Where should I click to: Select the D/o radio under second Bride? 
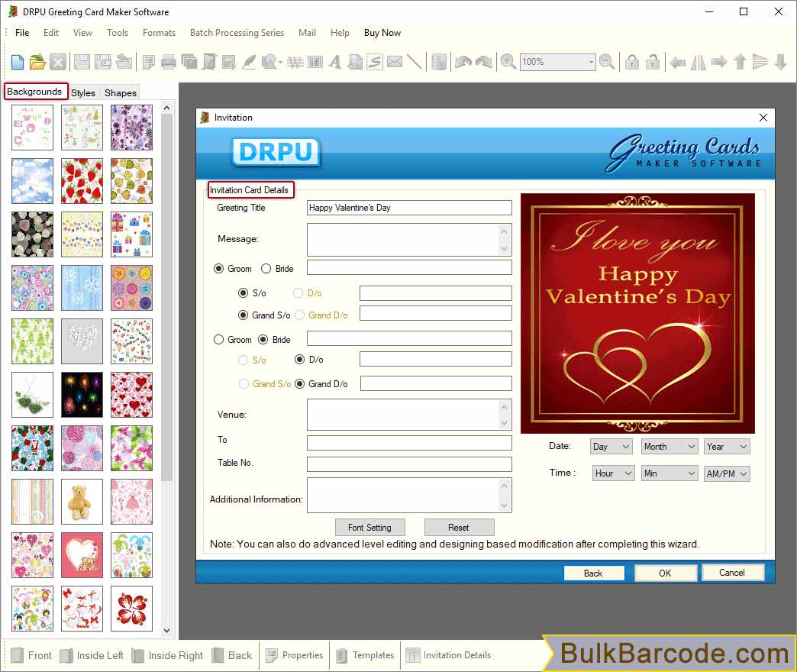click(300, 360)
